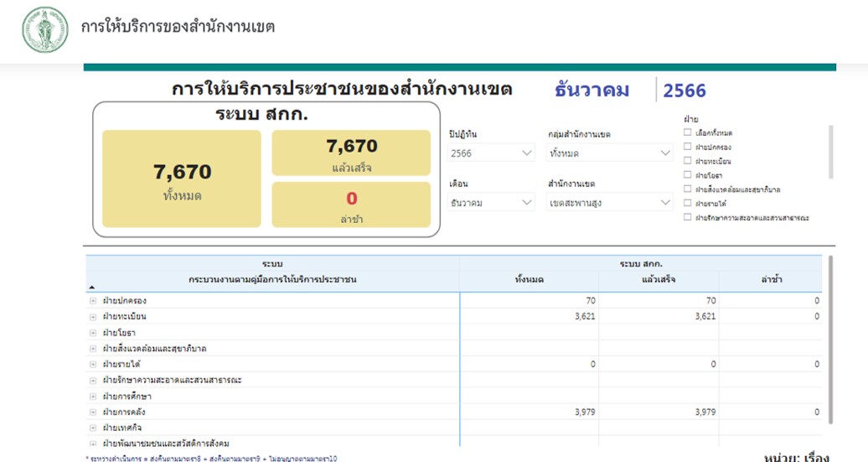868x462 pixels.
Task: Click the ล่าช้า column header
Action: 771,279
